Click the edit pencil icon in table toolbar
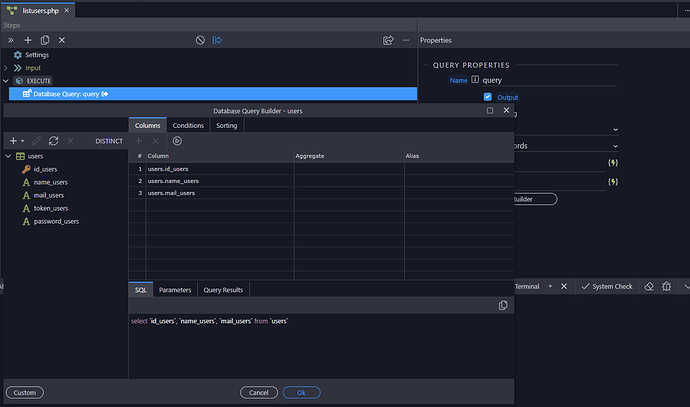 37,141
